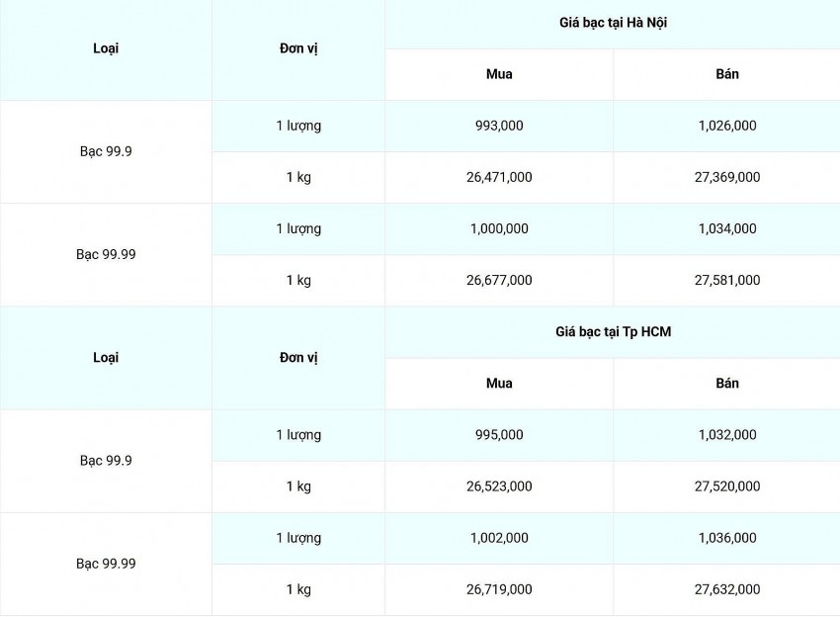The height and width of the screenshot is (617, 840).
Task: Click the 26,719,000 price value
Action: (499, 589)
